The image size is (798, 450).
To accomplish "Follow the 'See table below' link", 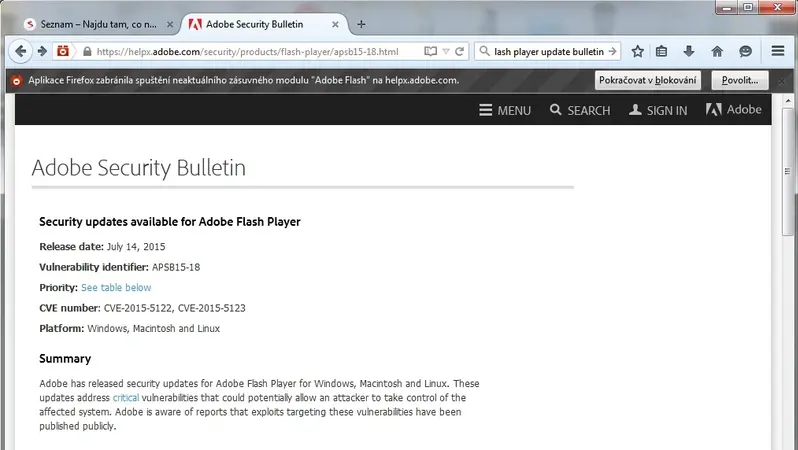I will [x=116, y=288].
